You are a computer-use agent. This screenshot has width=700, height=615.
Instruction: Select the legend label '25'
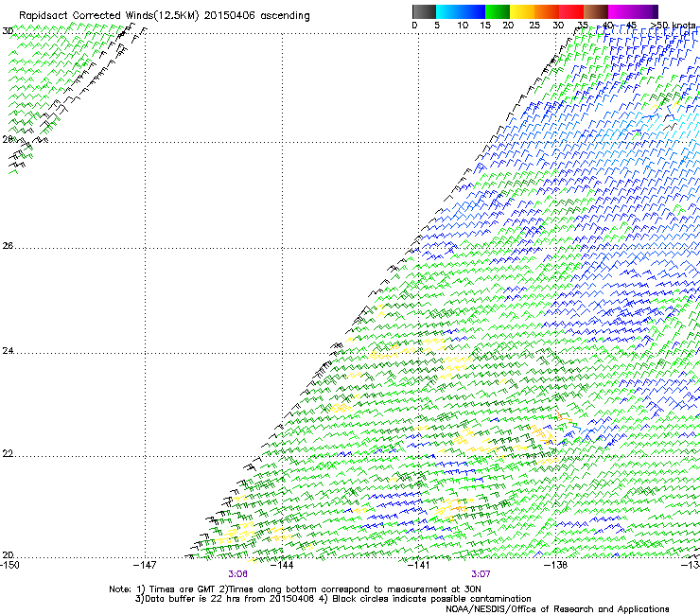coord(534,26)
